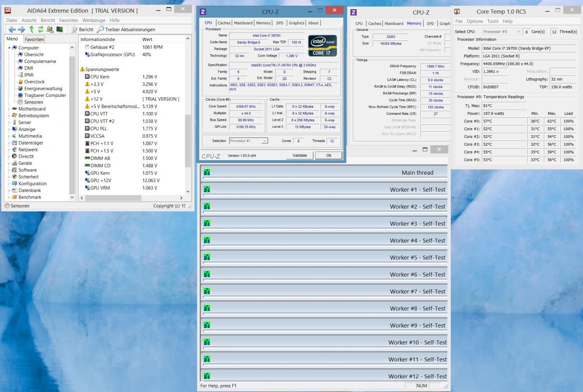Click the Validate button in CPU-Z
The height and width of the screenshot is (392, 583).
pyautogui.click(x=300, y=155)
